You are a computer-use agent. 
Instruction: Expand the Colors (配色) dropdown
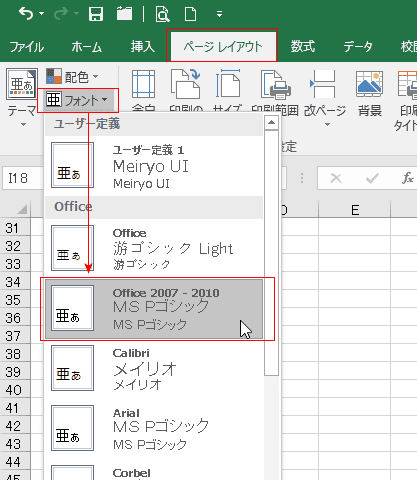tap(72, 77)
